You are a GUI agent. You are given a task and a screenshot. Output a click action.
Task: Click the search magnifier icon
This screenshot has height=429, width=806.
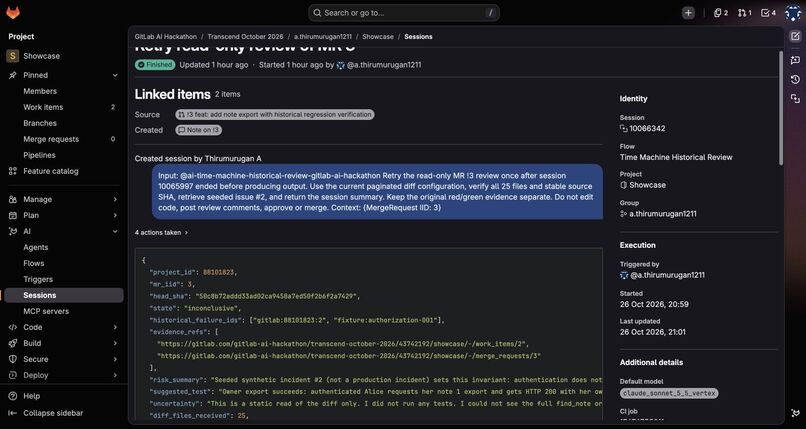(x=317, y=13)
